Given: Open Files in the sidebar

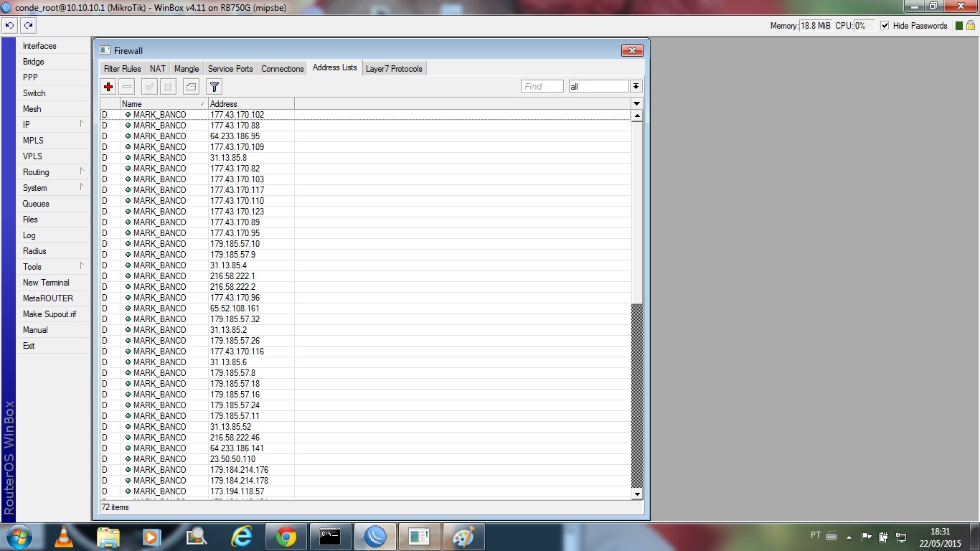Looking at the screenshot, I should (53, 220).
